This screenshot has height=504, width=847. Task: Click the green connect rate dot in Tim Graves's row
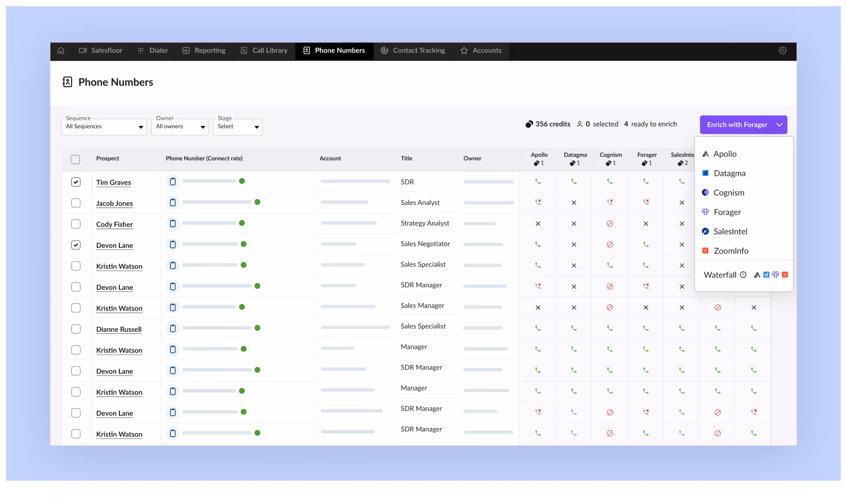[x=242, y=181]
